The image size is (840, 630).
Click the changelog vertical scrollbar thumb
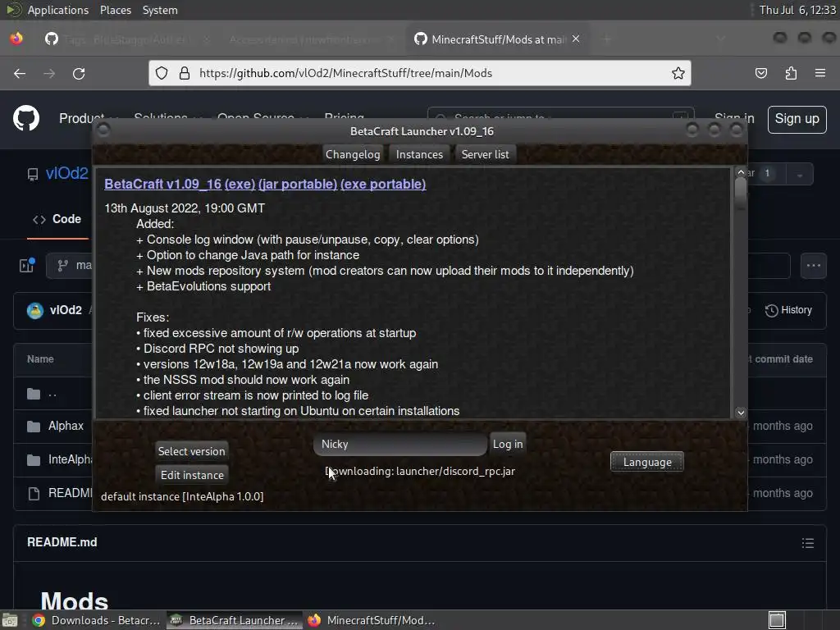click(741, 193)
